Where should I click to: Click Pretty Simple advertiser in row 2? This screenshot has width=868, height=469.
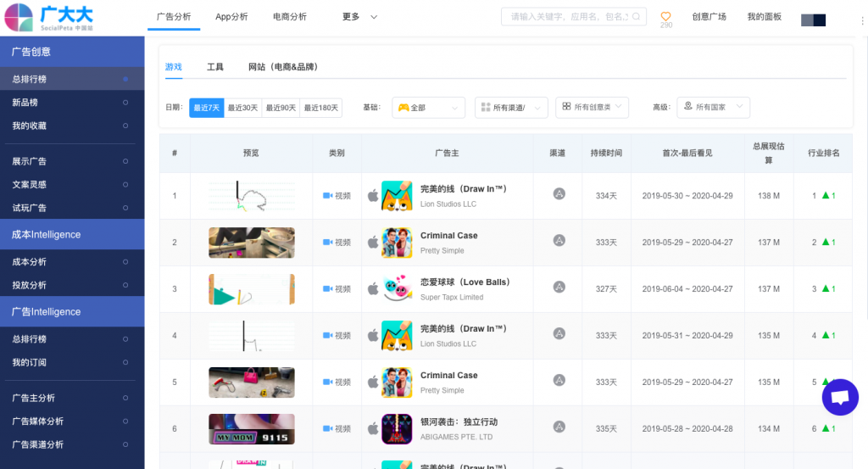[442, 250]
